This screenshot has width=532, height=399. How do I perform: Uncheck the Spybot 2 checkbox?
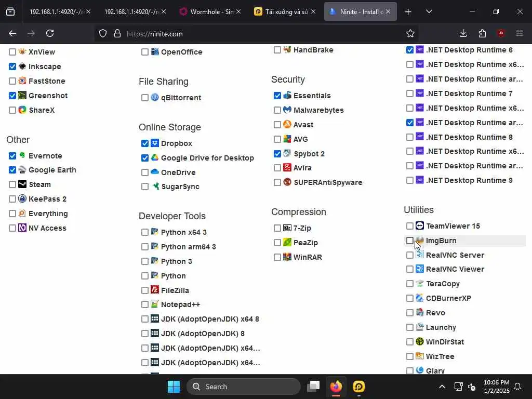click(x=277, y=154)
